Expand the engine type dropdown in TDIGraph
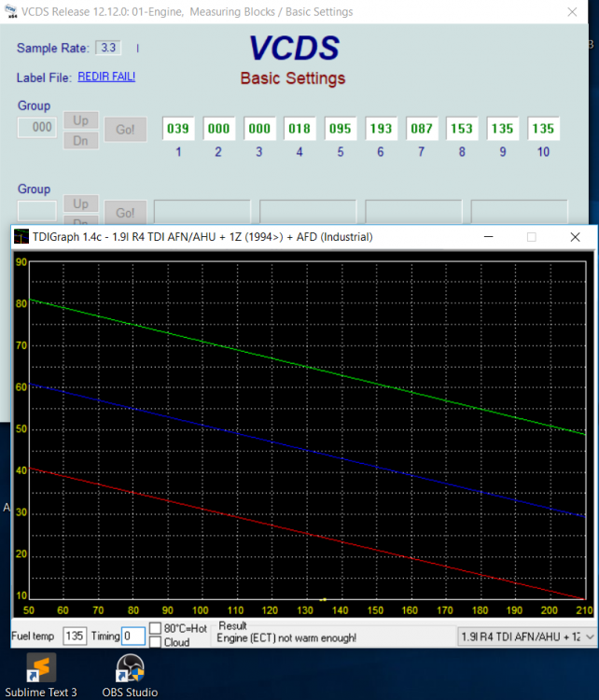The width and height of the screenshot is (599, 700). (x=590, y=637)
